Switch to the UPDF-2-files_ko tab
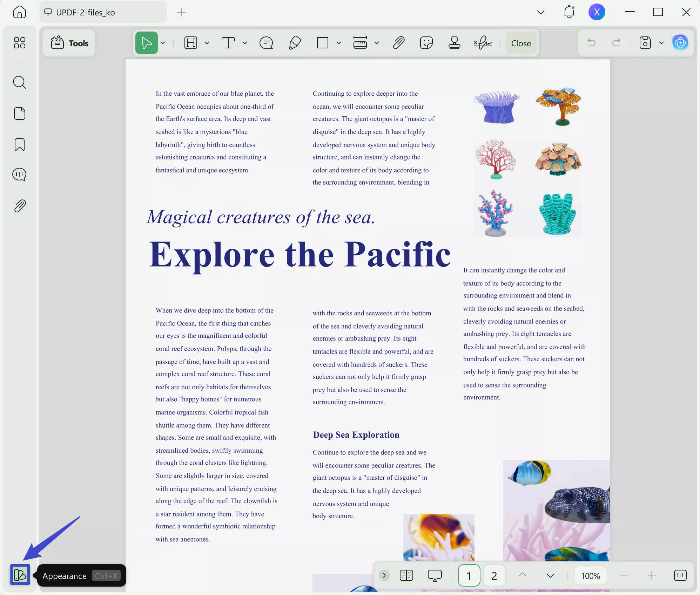This screenshot has width=700, height=595. pos(103,12)
